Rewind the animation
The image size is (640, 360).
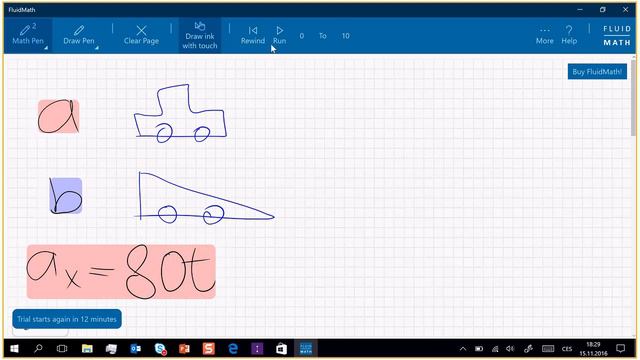click(x=253, y=35)
